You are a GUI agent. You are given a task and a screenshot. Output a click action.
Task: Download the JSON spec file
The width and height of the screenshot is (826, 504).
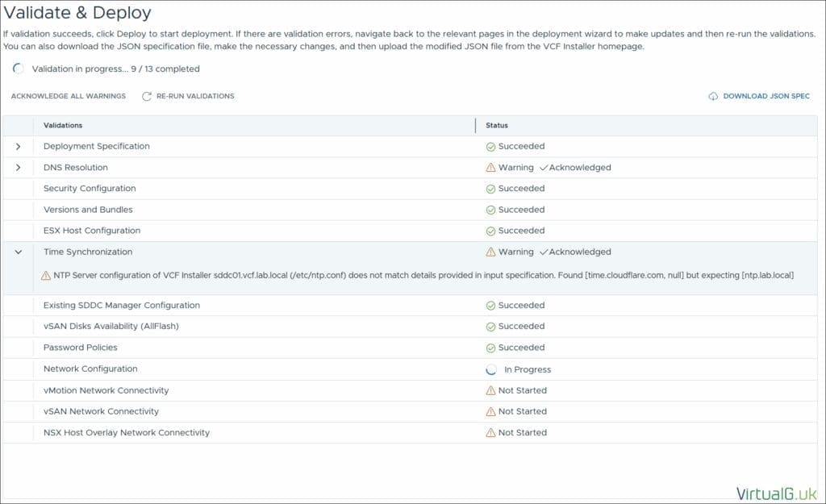pyautogui.click(x=766, y=96)
